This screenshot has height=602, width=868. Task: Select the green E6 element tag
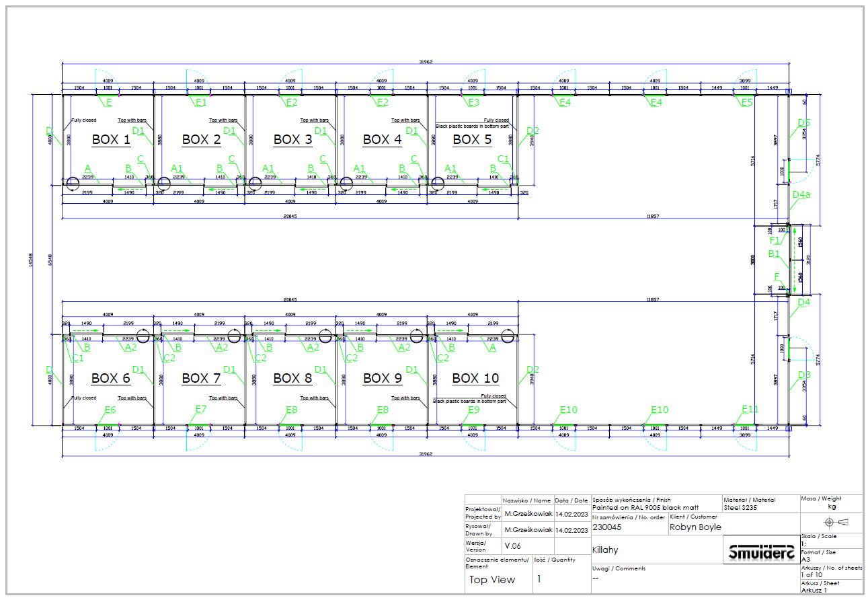pyautogui.click(x=110, y=410)
